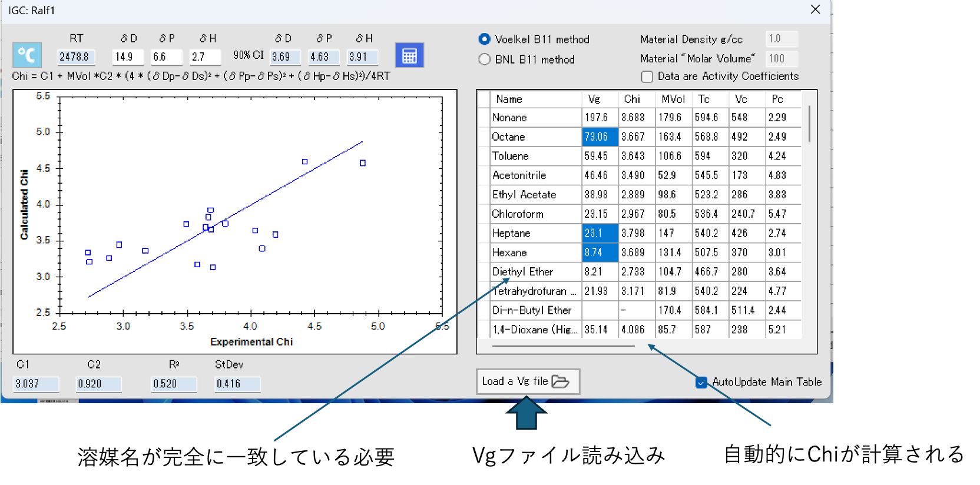Click the empty Vg cell for Di-n-Butyl Ether
The image size is (980, 485).
pos(600,310)
